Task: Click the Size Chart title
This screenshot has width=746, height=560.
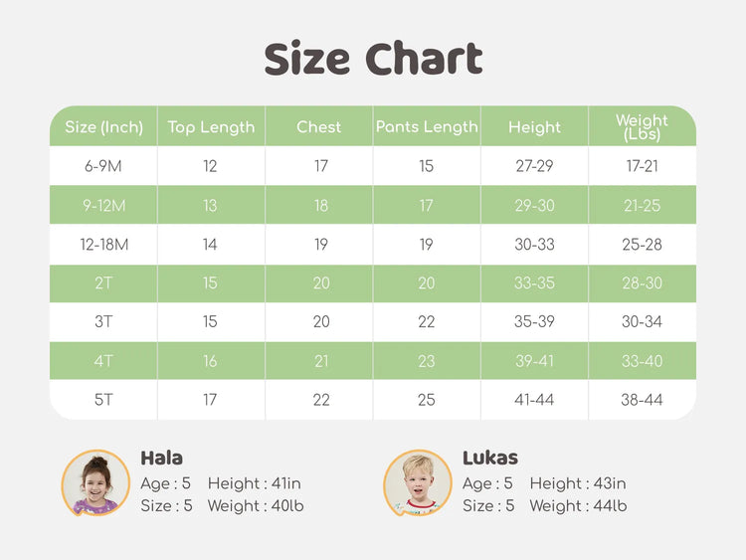Action: (373, 60)
